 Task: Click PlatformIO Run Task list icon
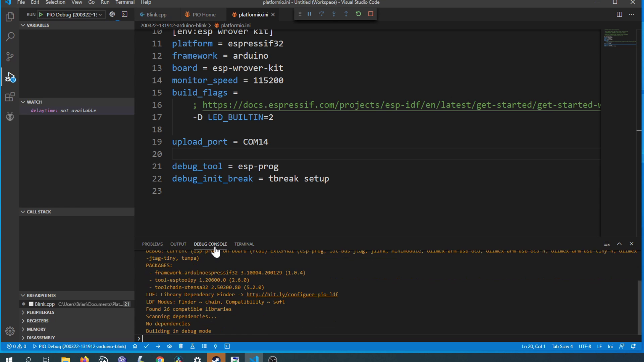204,346
